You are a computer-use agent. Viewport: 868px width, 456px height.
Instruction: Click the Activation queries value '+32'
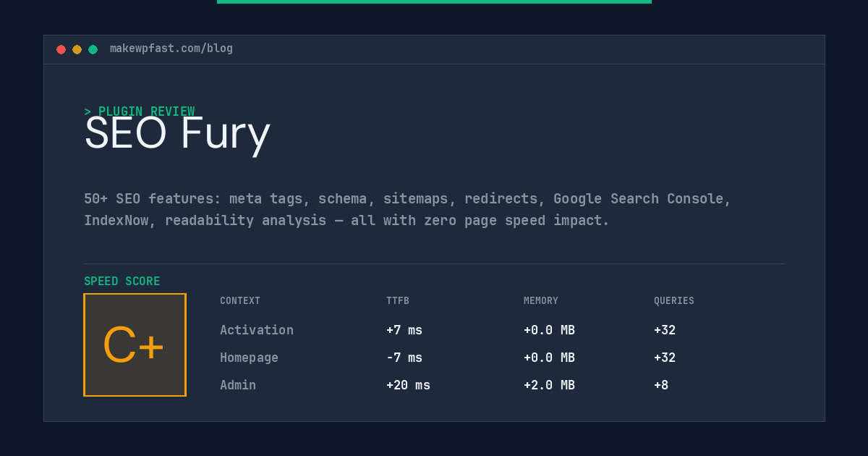(665, 330)
